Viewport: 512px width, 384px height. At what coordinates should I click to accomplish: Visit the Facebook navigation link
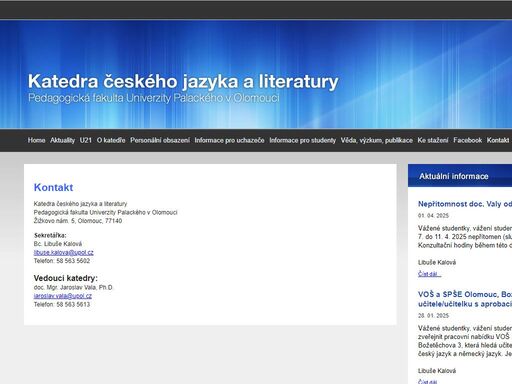pos(467,140)
